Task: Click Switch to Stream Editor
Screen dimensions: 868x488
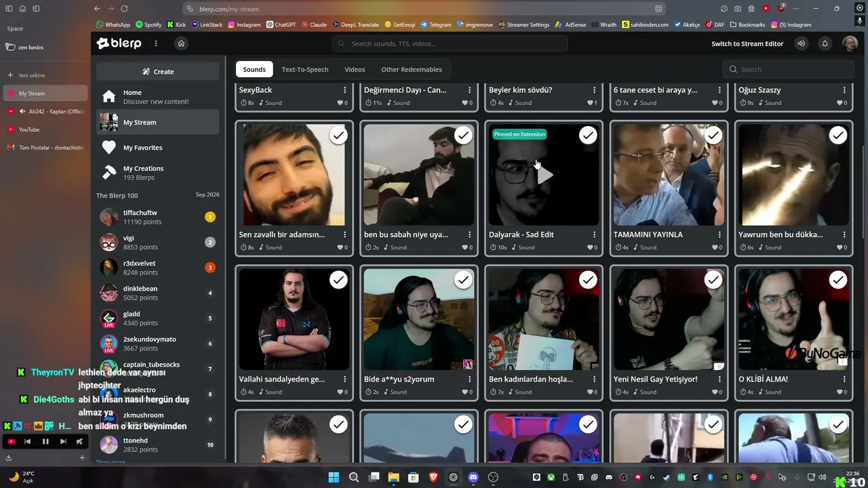Action: pos(747,43)
